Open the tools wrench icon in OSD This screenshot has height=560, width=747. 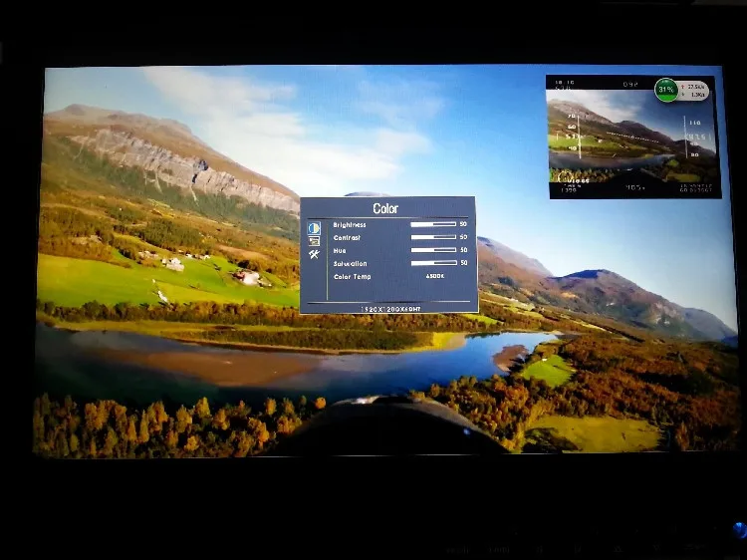[314, 254]
